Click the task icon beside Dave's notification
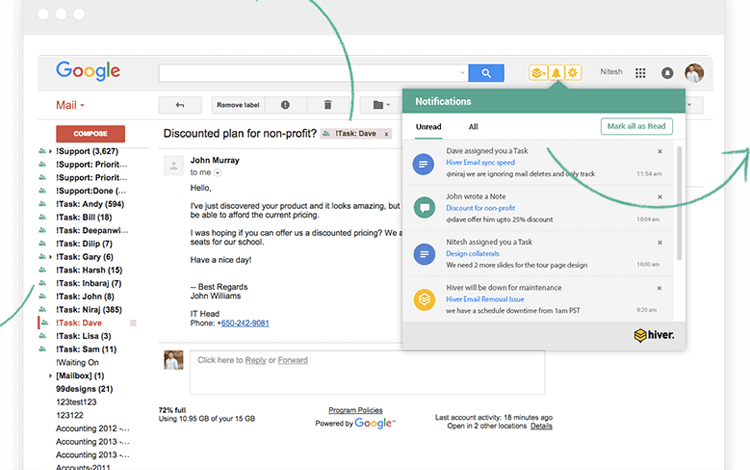Viewport: 750px width, 470px height. 423,164
